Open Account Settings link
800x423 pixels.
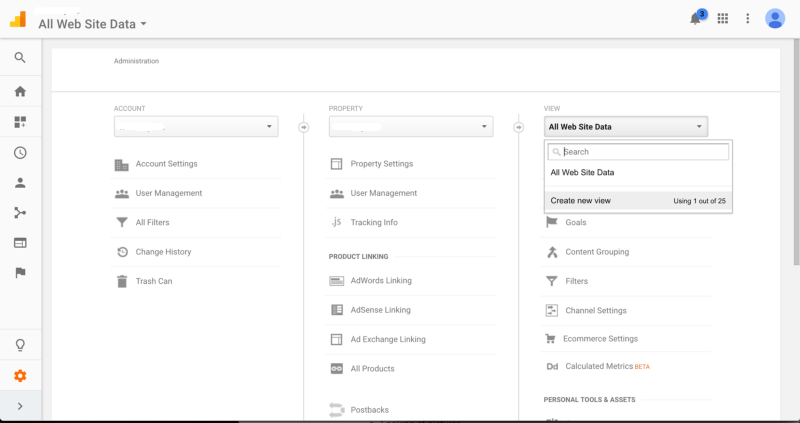pyautogui.click(x=166, y=164)
